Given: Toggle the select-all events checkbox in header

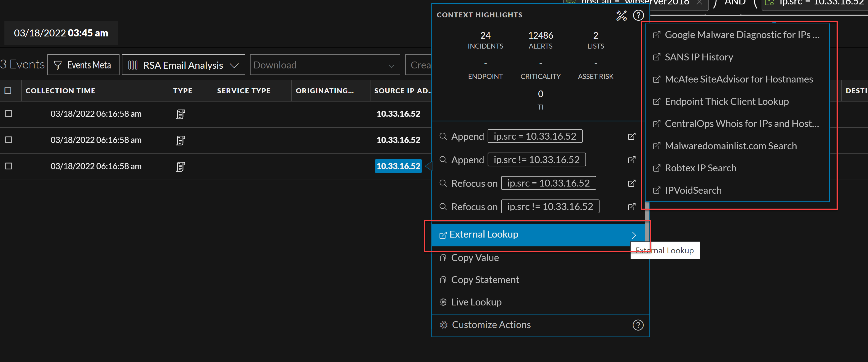Looking at the screenshot, I should [8, 91].
